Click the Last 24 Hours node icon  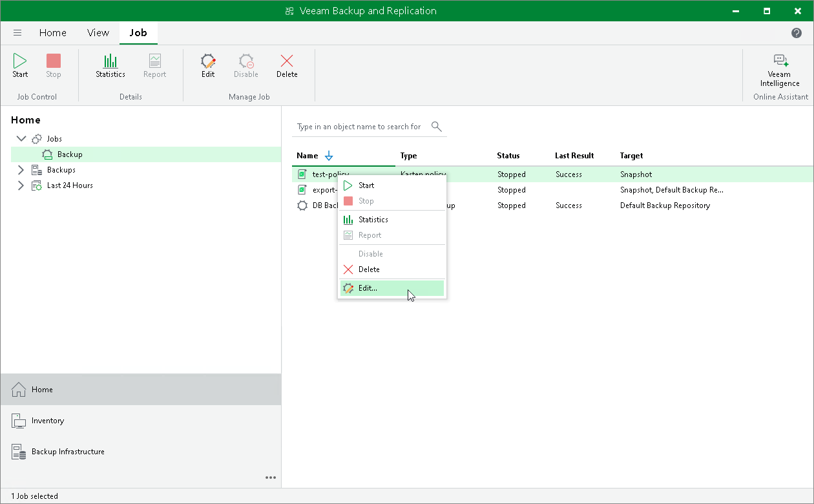[x=37, y=185]
